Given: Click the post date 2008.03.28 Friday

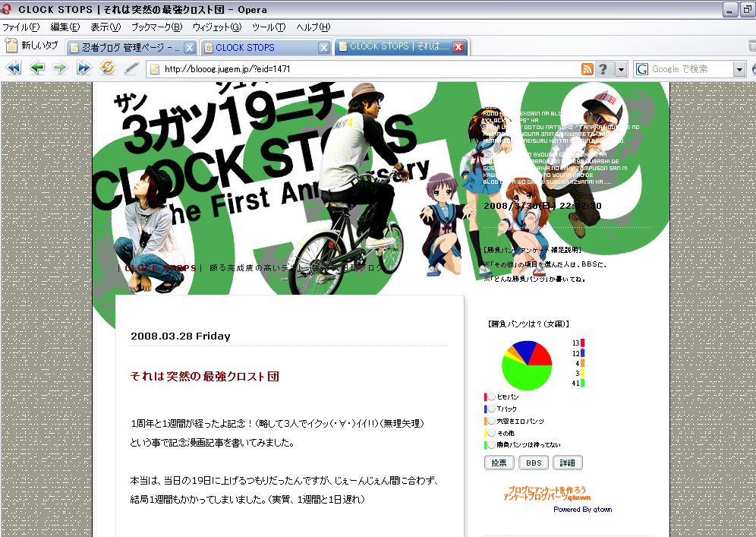Looking at the screenshot, I should click(181, 336).
